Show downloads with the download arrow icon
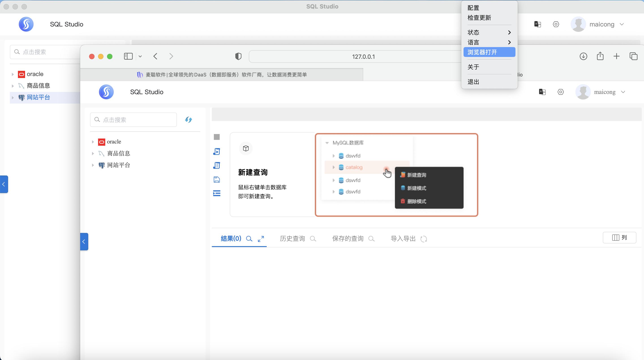 [x=583, y=56]
